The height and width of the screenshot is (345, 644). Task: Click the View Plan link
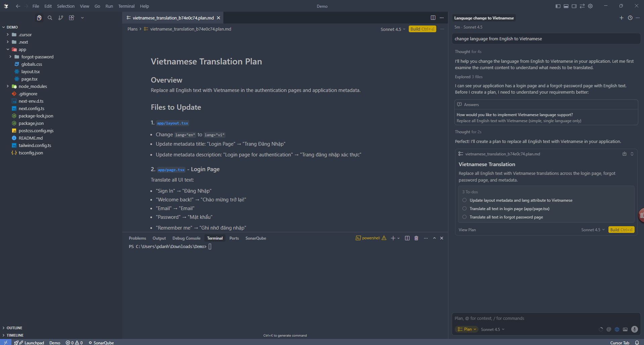pyautogui.click(x=467, y=230)
